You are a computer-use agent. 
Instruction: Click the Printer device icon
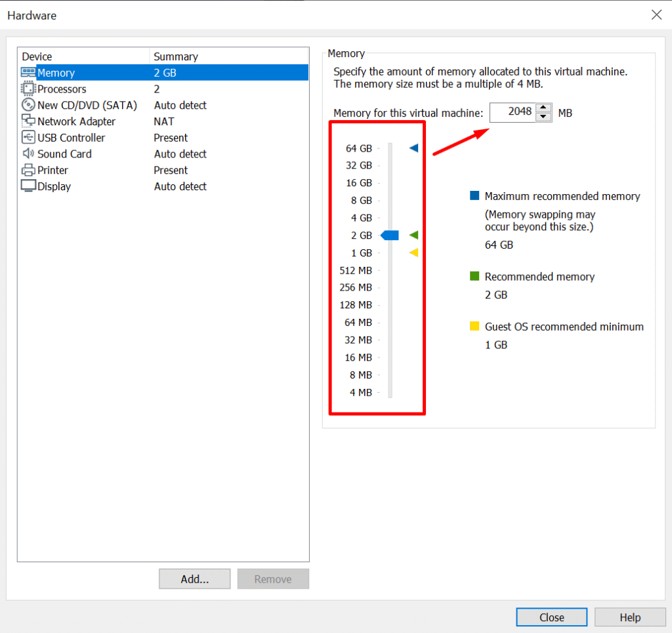[x=29, y=171]
